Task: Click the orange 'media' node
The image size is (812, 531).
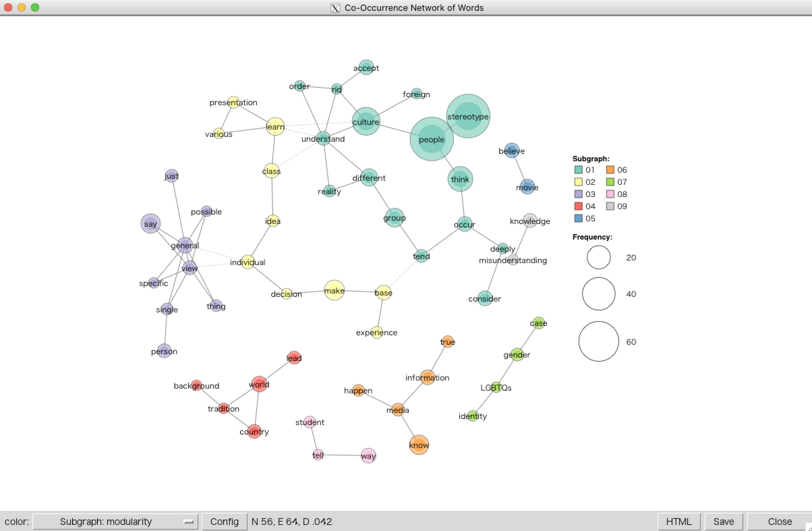Action: pos(398,410)
